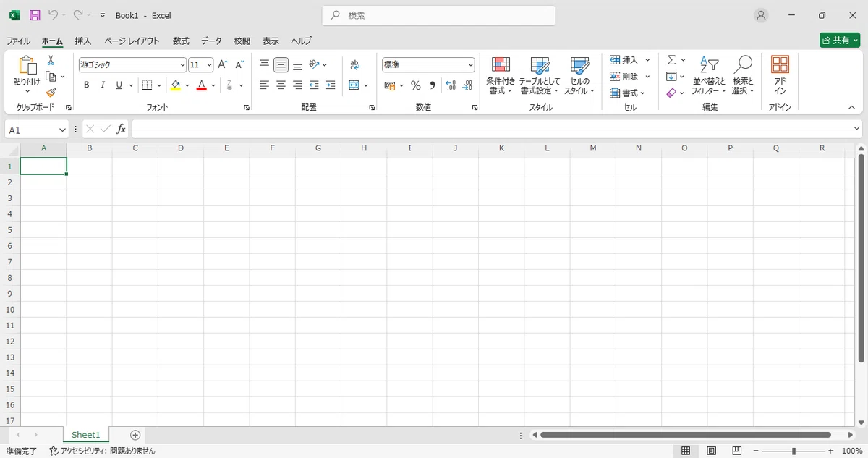Click the text orientation icon
Image resolution: width=868 pixels, height=458 pixels.
click(x=315, y=64)
